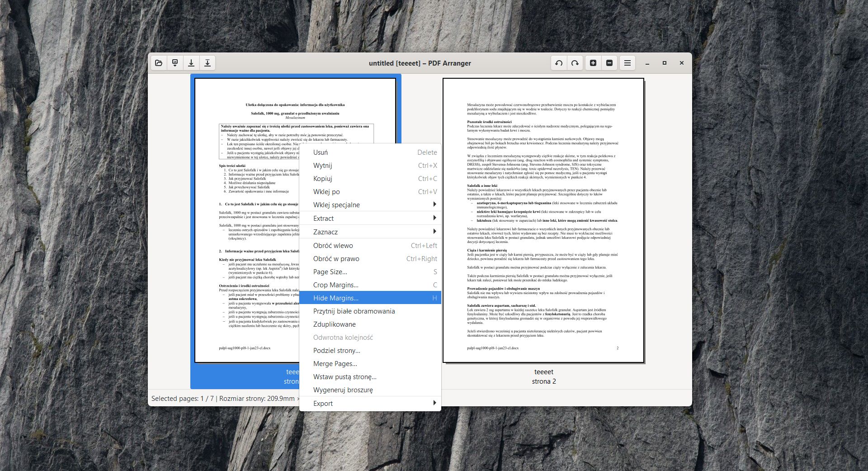Zoom out of page thumbnails

point(609,63)
